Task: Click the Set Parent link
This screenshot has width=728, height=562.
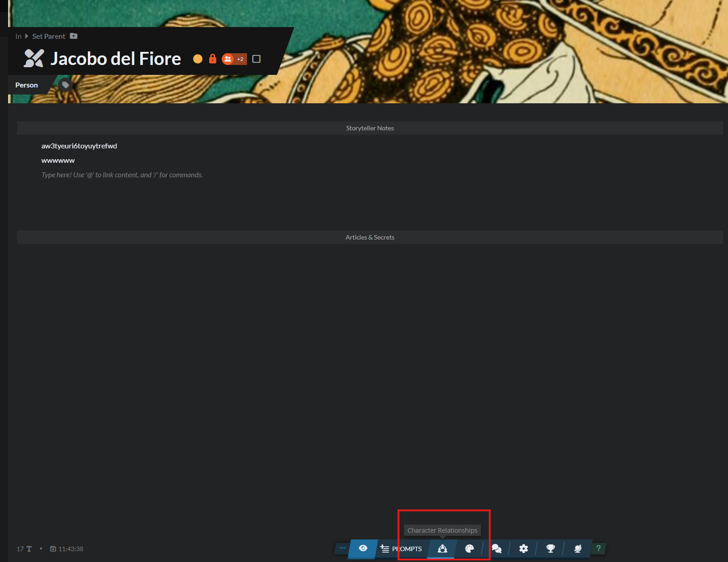Action: click(x=49, y=36)
